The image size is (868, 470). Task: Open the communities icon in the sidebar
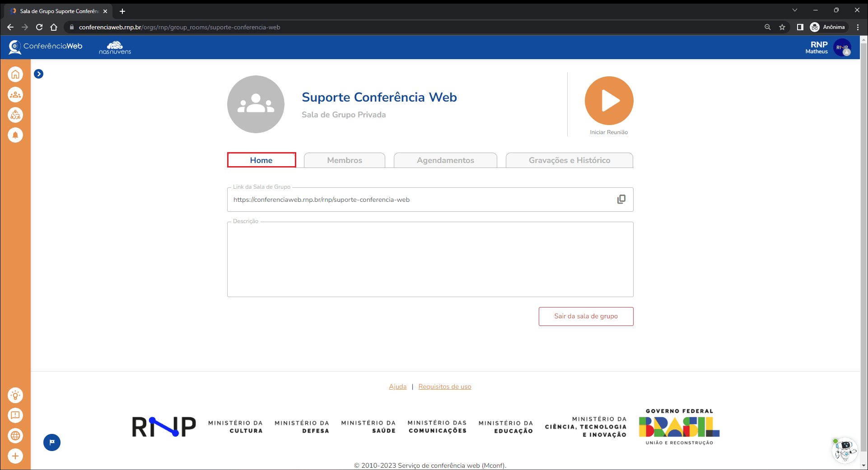[x=15, y=115]
